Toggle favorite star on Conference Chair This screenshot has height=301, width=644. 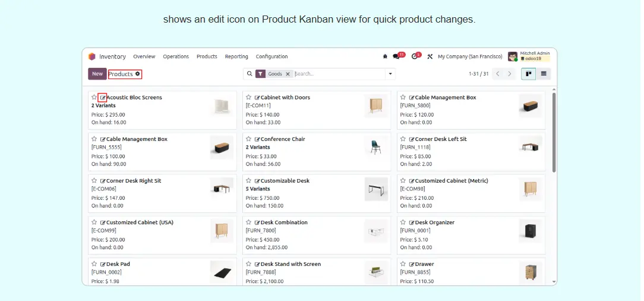click(x=249, y=139)
